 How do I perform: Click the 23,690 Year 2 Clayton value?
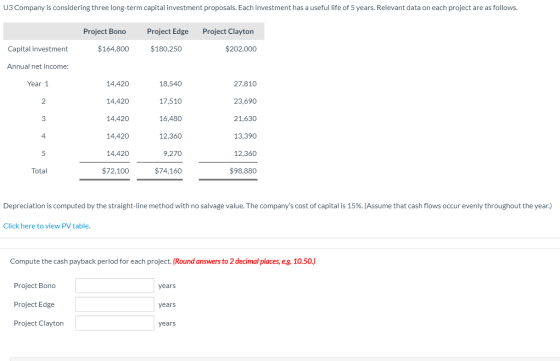coord(245,101)
